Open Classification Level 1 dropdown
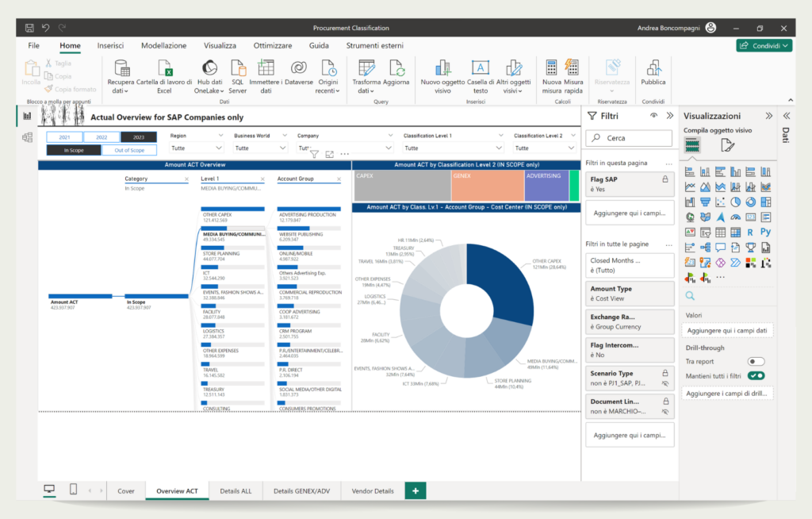 pyautogui.click(x=453, y=148)
